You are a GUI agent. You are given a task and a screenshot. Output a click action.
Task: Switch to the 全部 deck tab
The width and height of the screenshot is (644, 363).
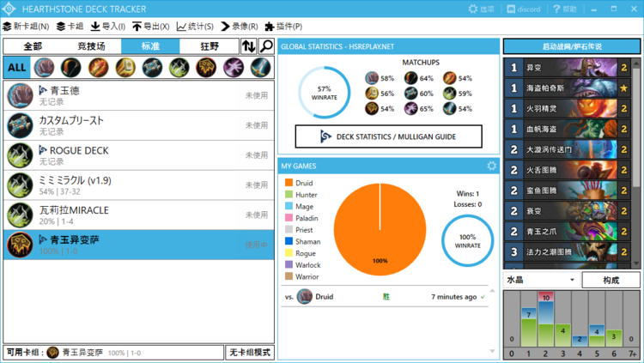coord(33,46)
